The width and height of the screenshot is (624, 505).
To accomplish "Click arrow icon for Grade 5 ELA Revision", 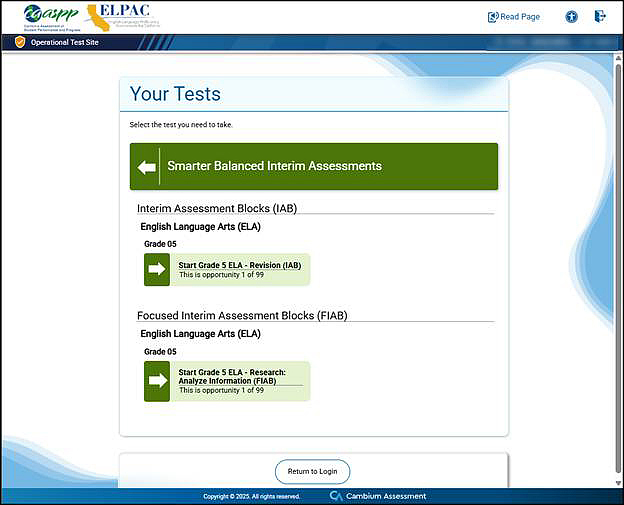I will (157, 269).
